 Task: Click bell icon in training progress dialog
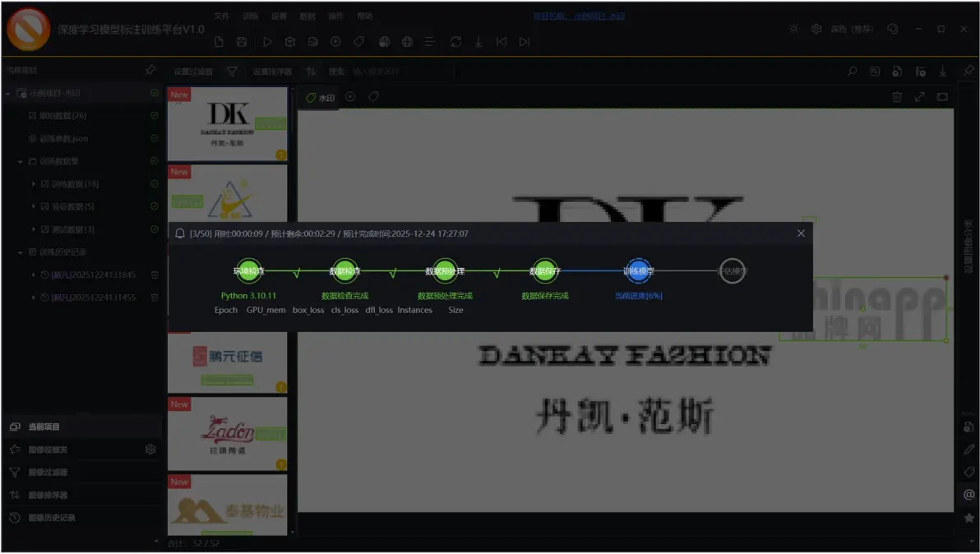[180, 233]
